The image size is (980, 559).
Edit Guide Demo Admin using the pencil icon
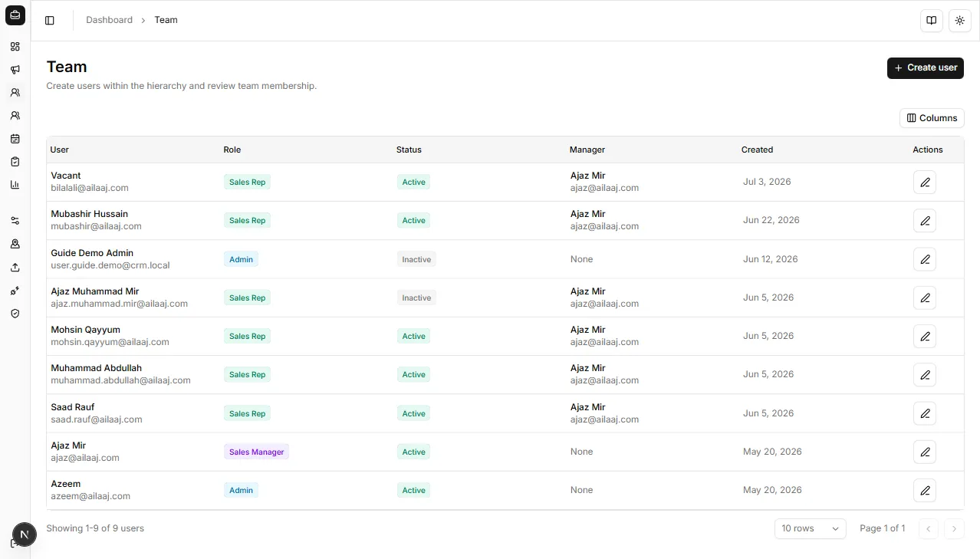click(x=925, y=259)
